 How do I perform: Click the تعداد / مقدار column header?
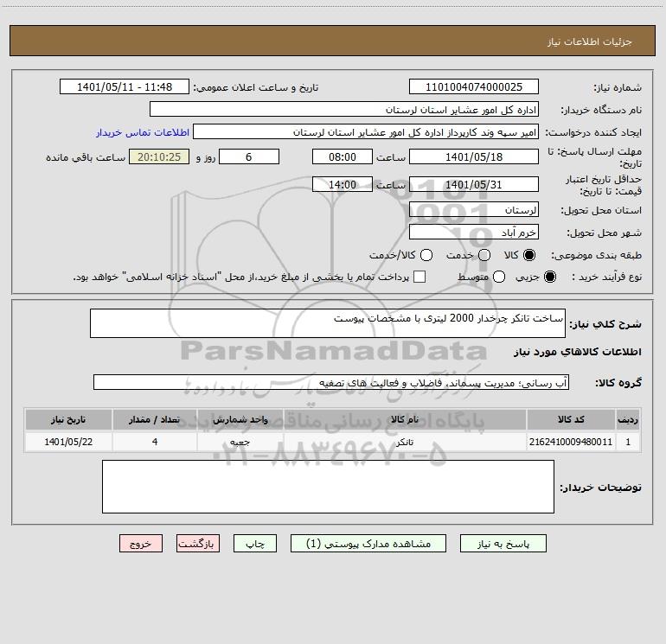[155, 419]
